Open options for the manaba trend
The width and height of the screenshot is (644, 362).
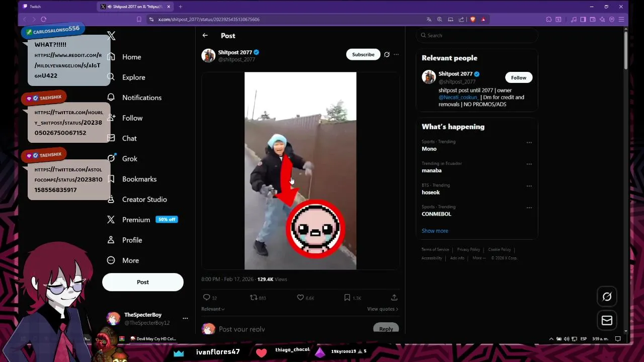coord(529,164)
